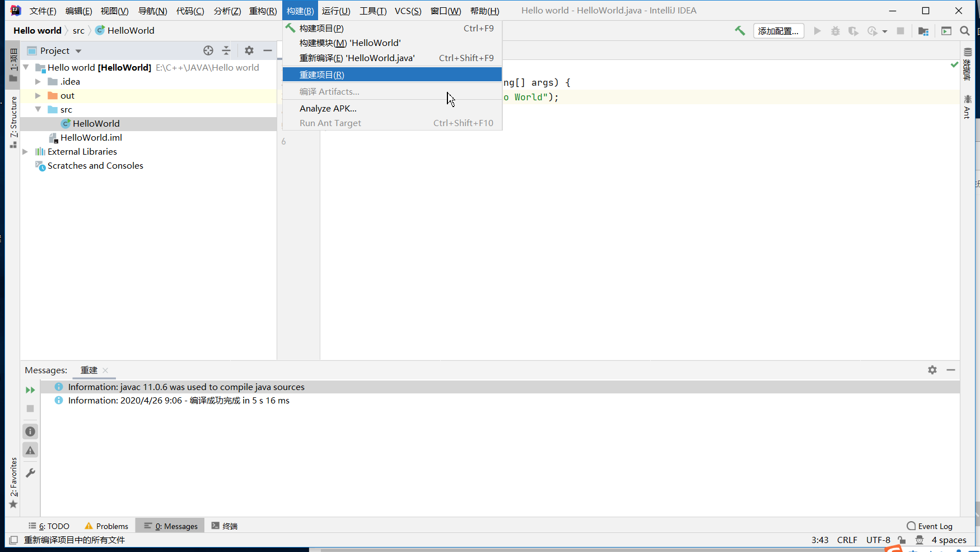
Task: Open Project Structure icon in toolbar
Action: [x=923, y=31]
